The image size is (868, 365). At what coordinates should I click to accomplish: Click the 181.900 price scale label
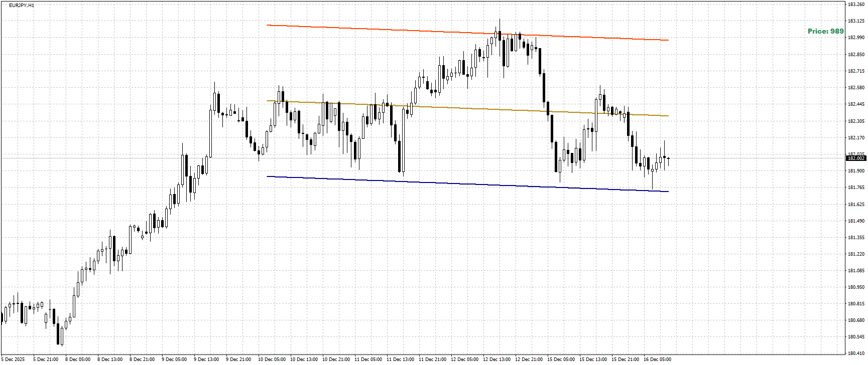[856, 171]
